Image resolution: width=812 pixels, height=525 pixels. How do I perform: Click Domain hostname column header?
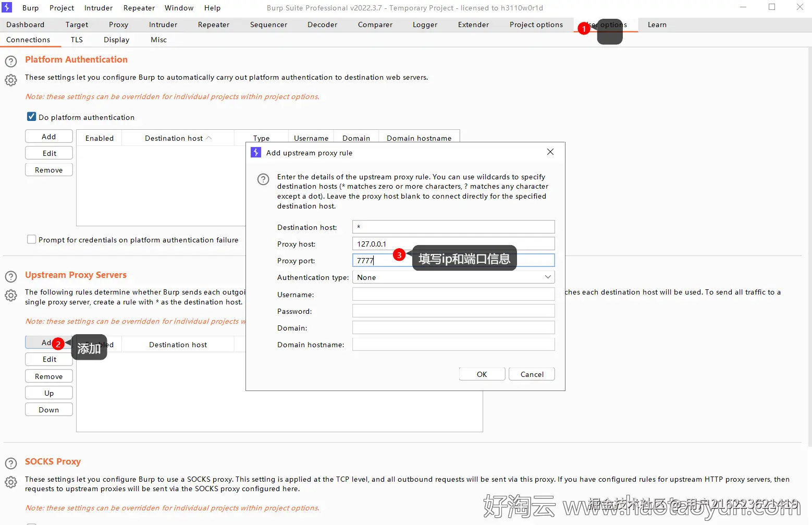pos(419,138)
